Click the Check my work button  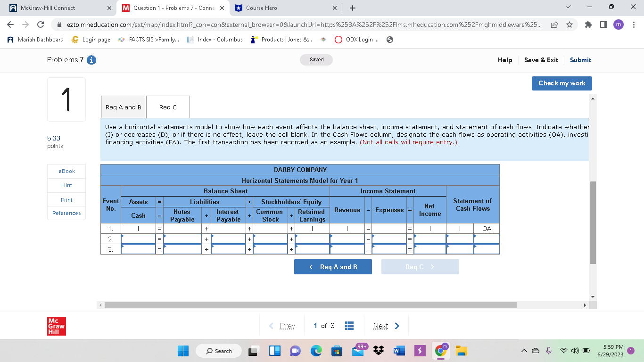[x=561, y=83]
